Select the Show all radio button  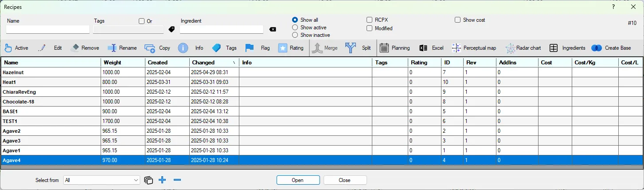pos(295,20)
